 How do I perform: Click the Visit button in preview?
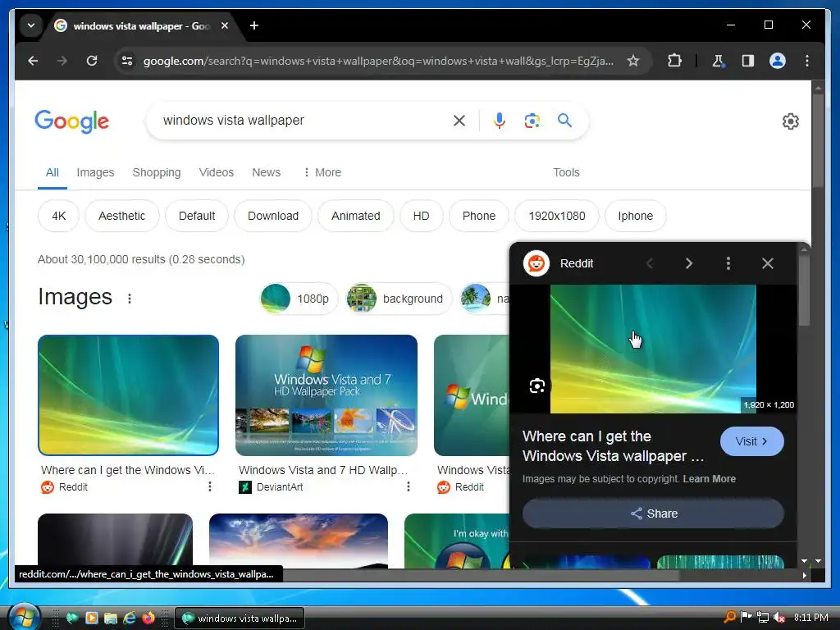(751, 441)
